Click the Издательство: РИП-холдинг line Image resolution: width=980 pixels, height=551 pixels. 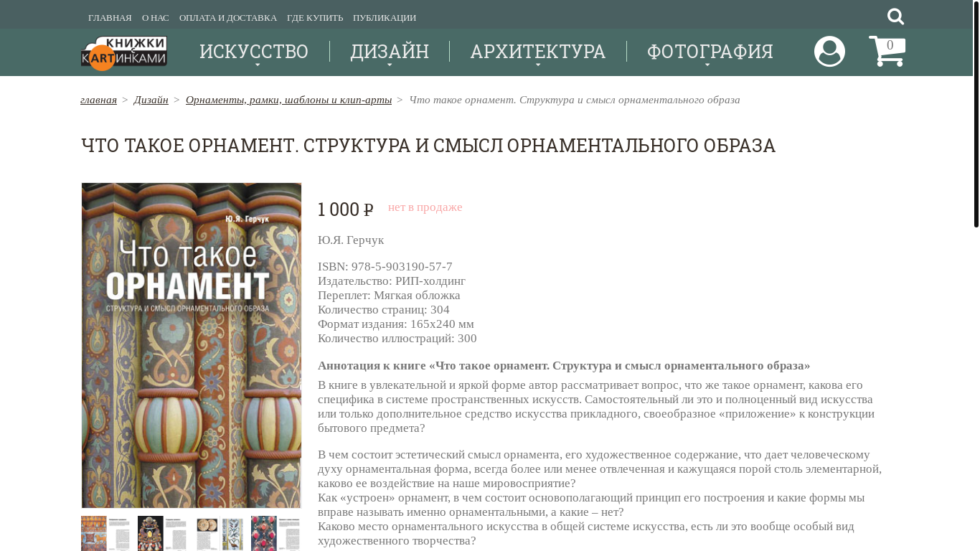coord(392,281)
